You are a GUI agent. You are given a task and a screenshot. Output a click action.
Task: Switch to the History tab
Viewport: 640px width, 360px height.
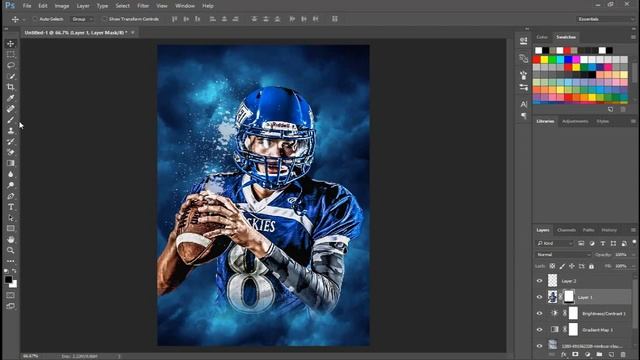pos(609,230)
